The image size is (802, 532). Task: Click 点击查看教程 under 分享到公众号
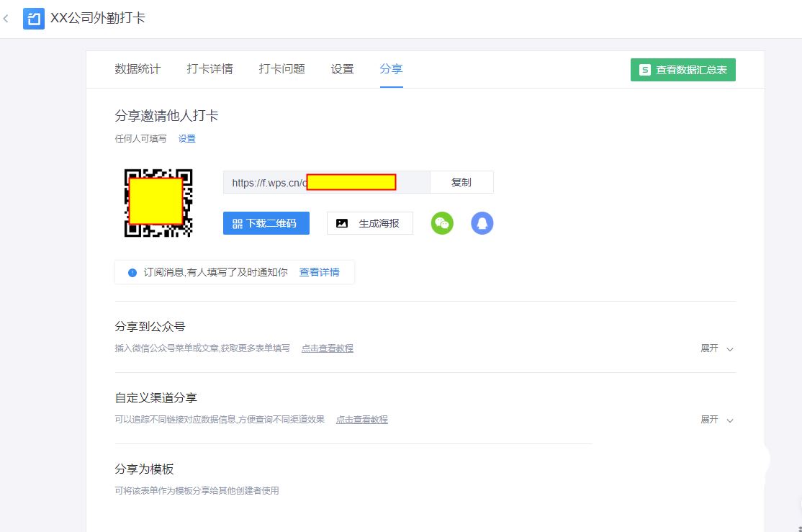point(328,348)
